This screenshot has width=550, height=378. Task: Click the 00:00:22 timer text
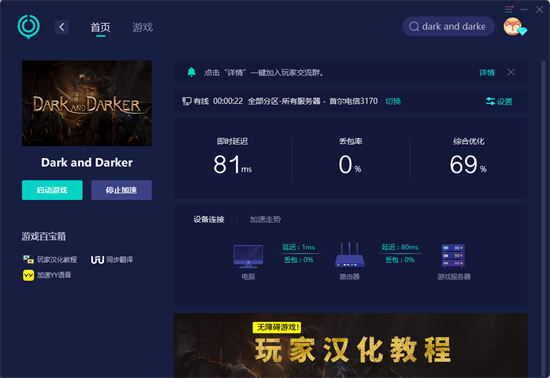pos(228,101)
